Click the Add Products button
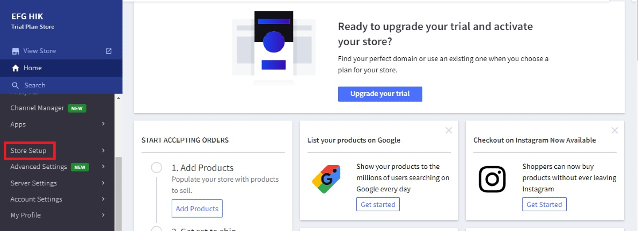Screen dimensions: 644x231 pos(197,208)
